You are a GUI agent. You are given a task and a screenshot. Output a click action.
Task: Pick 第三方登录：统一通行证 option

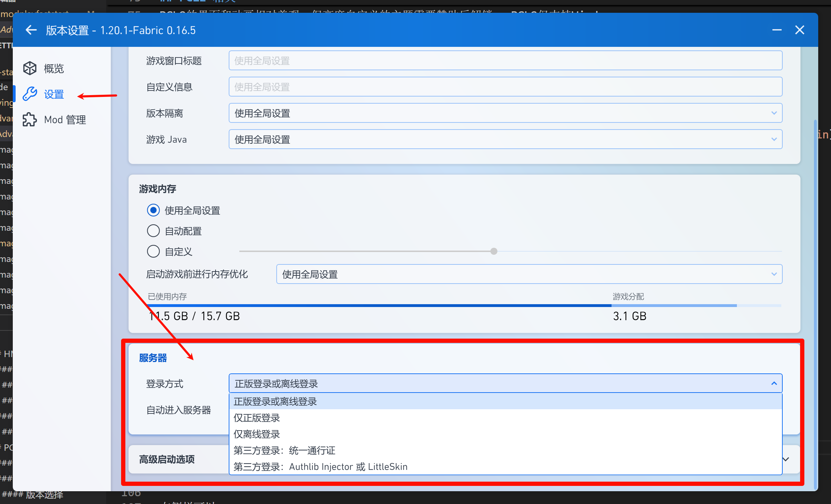pos(284,450)
